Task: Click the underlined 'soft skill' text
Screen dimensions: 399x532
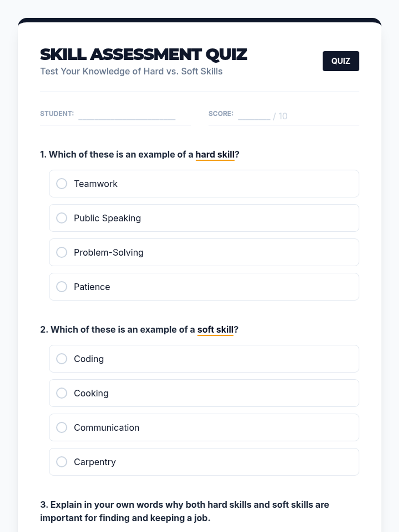Action: tap(215, 330)
